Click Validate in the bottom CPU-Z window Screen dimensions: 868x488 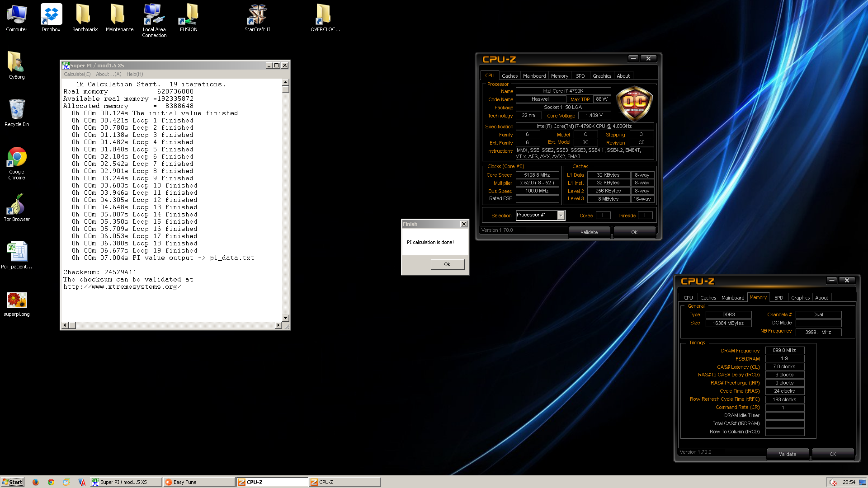(788, 454)
